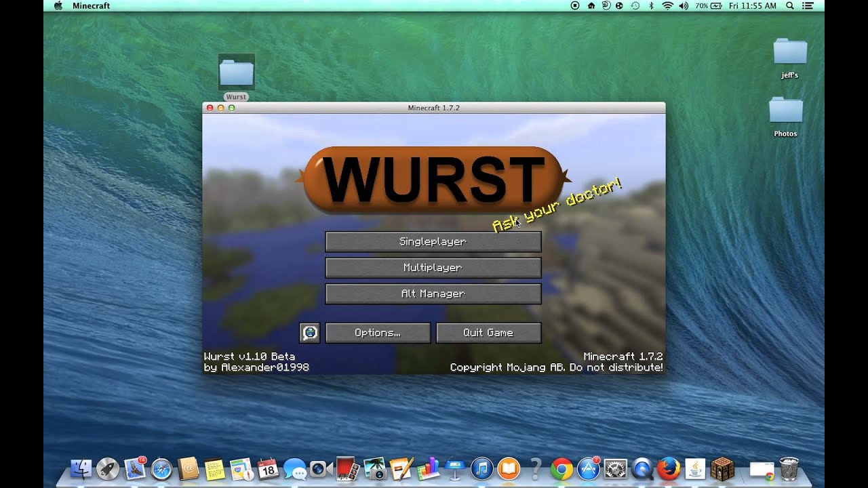
Task: Open Maps from the dock
Action: click(x=241, y=468)
